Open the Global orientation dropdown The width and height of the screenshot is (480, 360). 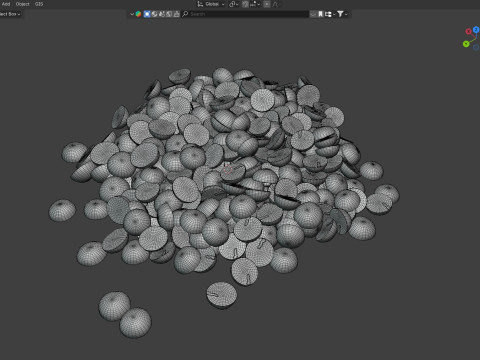[x=215, y=4]
